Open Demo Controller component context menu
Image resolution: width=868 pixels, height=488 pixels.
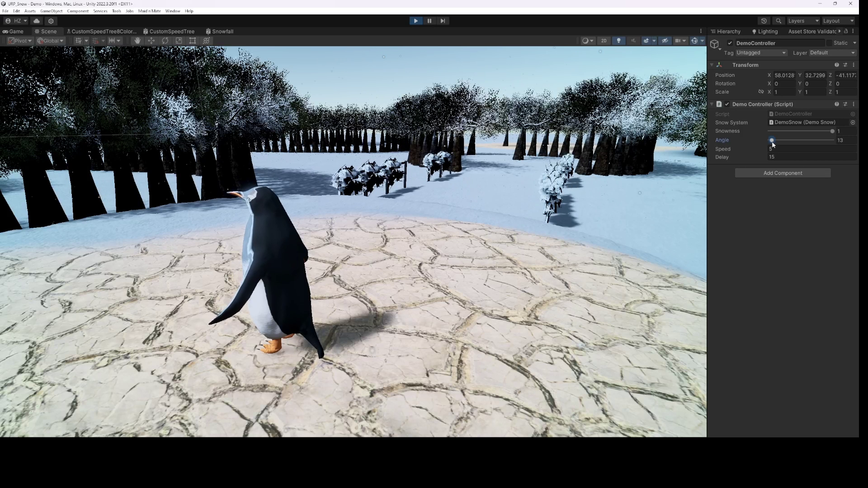854,104
